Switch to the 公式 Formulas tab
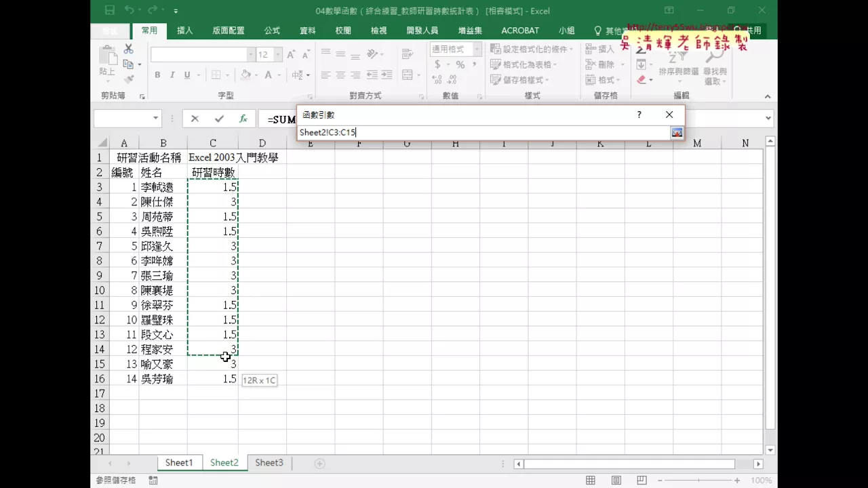Viewport: 868px width, 488px height. click(272, 30)
